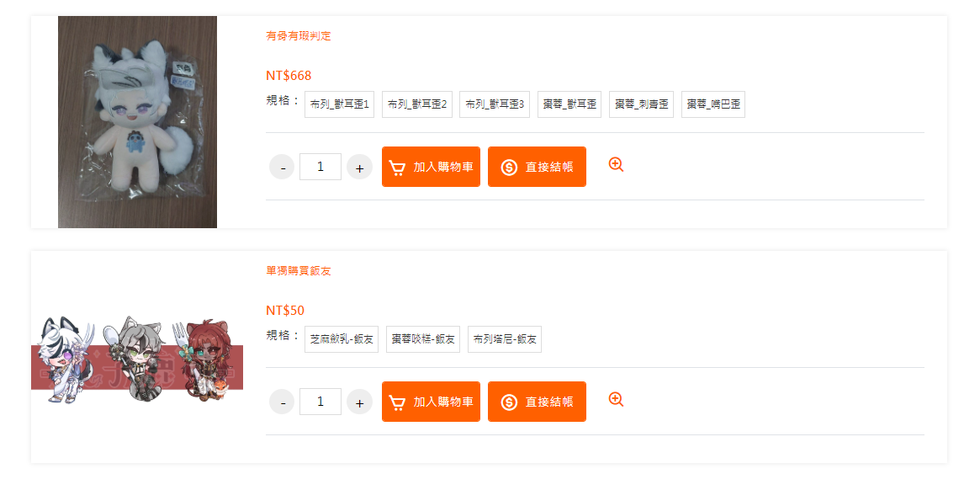The image size is (980, 490).
Task: Choose the 布列_獸耳歪3 variant
Action: pos(495,104)
